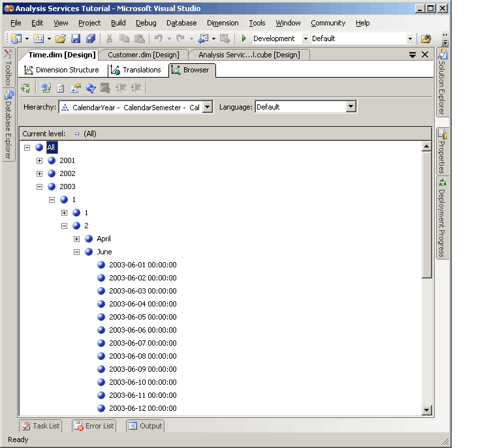Viewport: 500px width, 448px height.
Task: Click the Navigate Forward icon
Action: click(x=225, y=38)
